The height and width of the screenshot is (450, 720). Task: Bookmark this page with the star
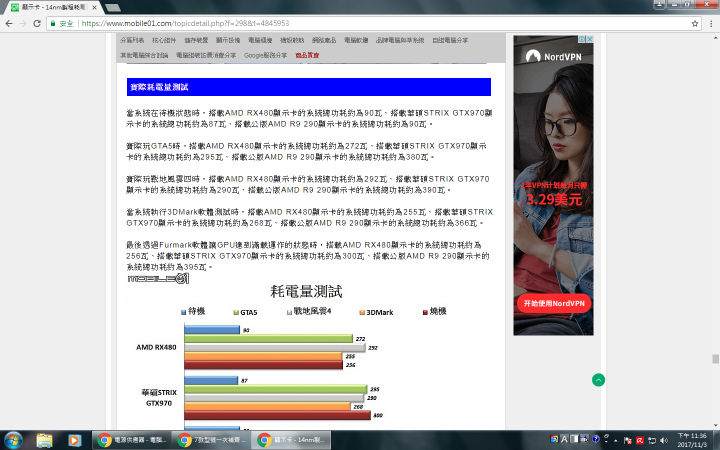695,23
